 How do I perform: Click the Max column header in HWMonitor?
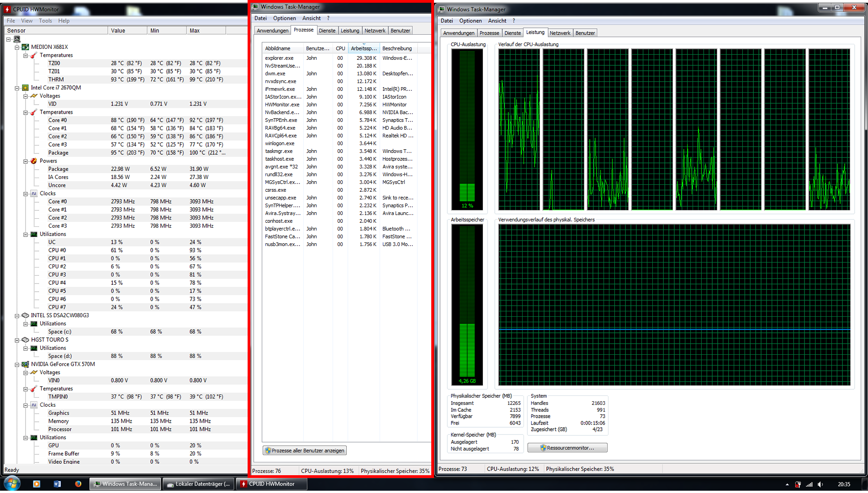(x=206, y=31)
